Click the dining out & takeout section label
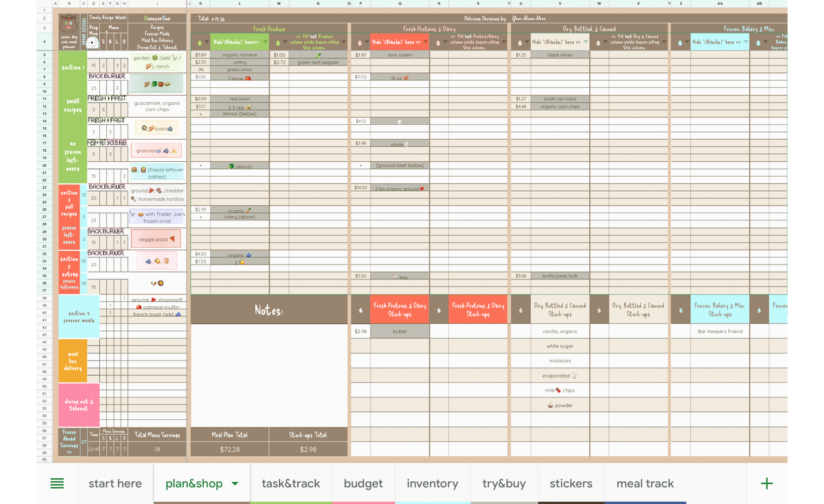 (x=79, y=405)
